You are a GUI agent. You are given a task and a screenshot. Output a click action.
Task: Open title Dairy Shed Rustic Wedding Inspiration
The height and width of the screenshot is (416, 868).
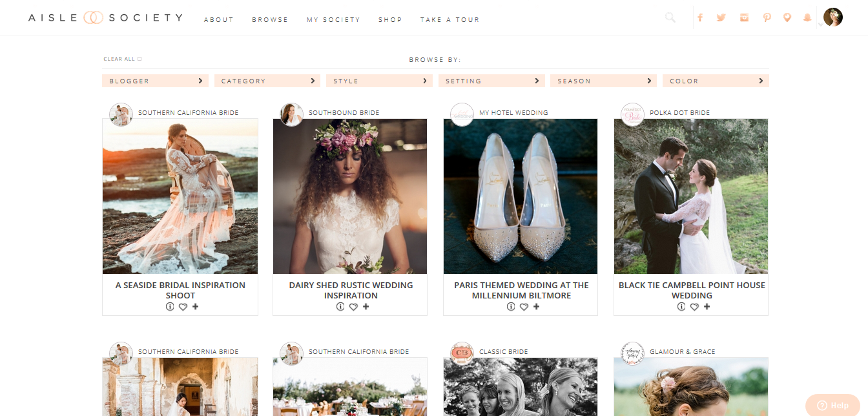click(351, 290)
